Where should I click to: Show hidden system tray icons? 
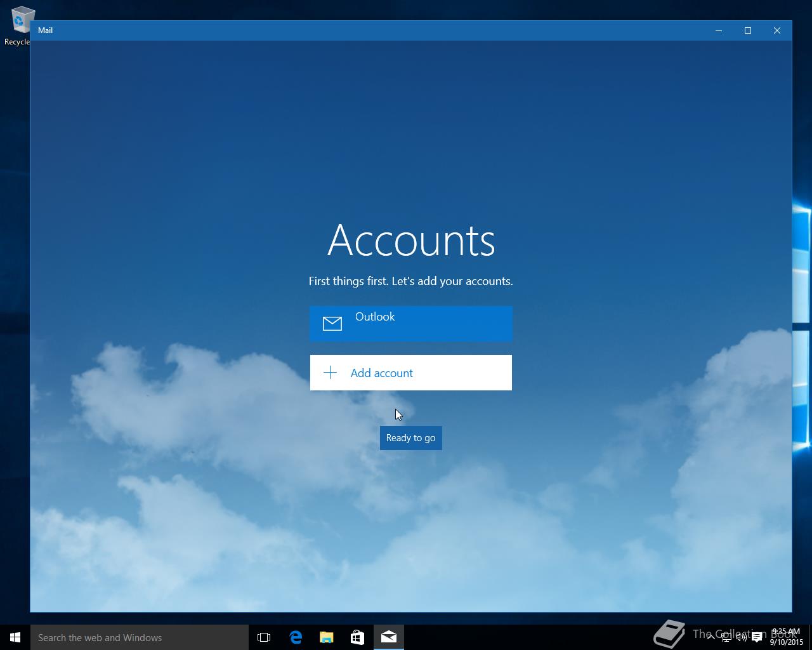pyautogui.click(x=710, y=637)
